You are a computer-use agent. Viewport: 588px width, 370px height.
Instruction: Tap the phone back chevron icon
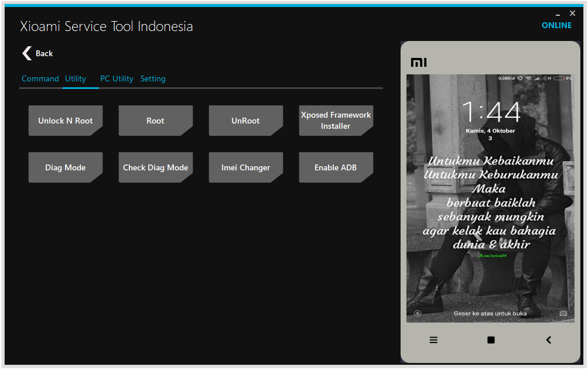coord(549,340)
